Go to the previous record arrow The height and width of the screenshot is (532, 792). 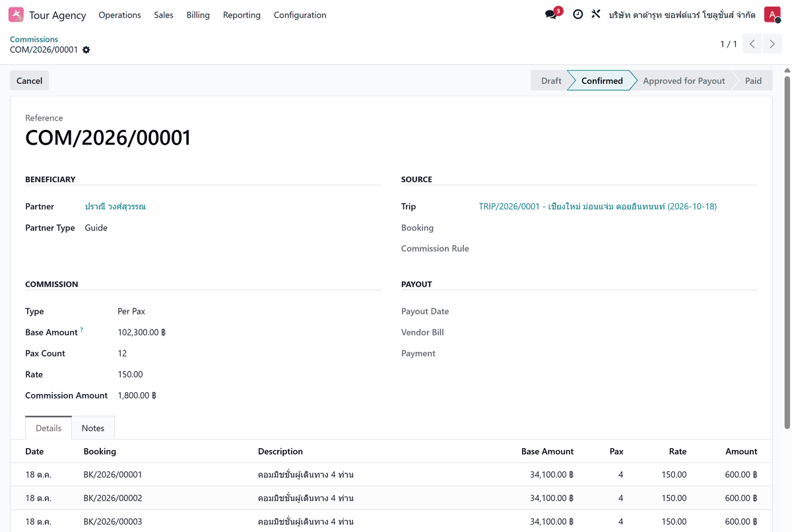pyautogui.click(x=752, y=44)
